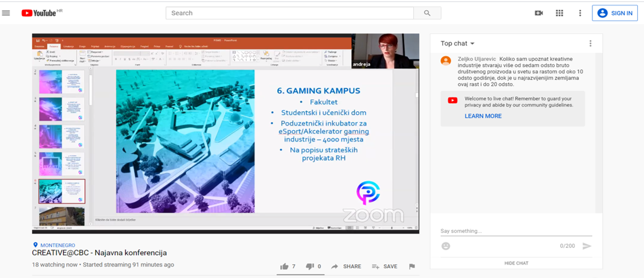Expand the Top chat dropdown

[x=458, y=44]
